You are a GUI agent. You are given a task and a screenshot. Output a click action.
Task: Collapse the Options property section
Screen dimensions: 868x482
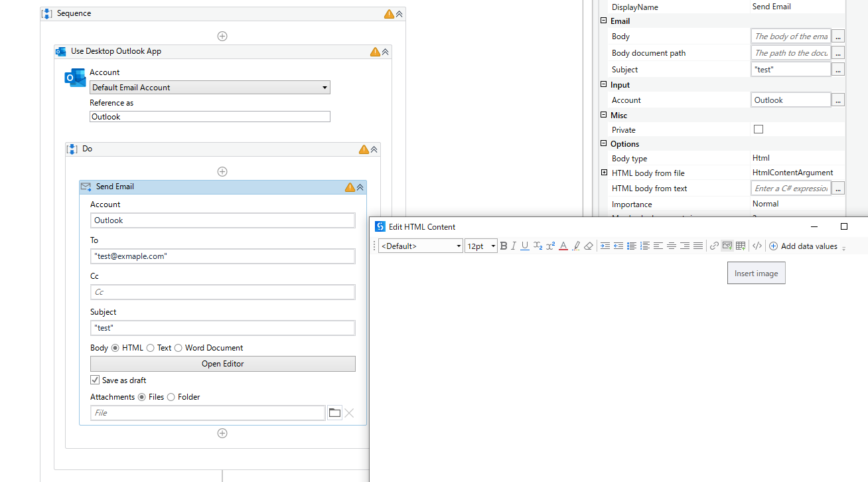click(603, 143)
